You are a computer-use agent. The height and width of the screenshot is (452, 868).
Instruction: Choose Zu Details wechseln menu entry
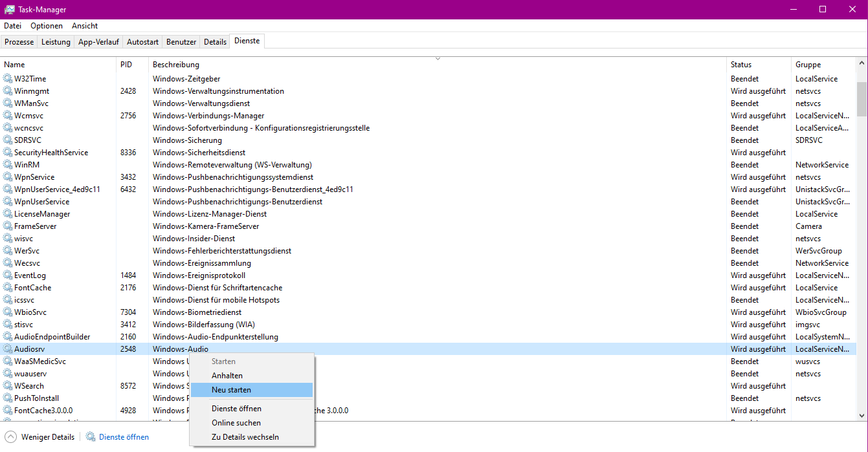pos(252,437)
